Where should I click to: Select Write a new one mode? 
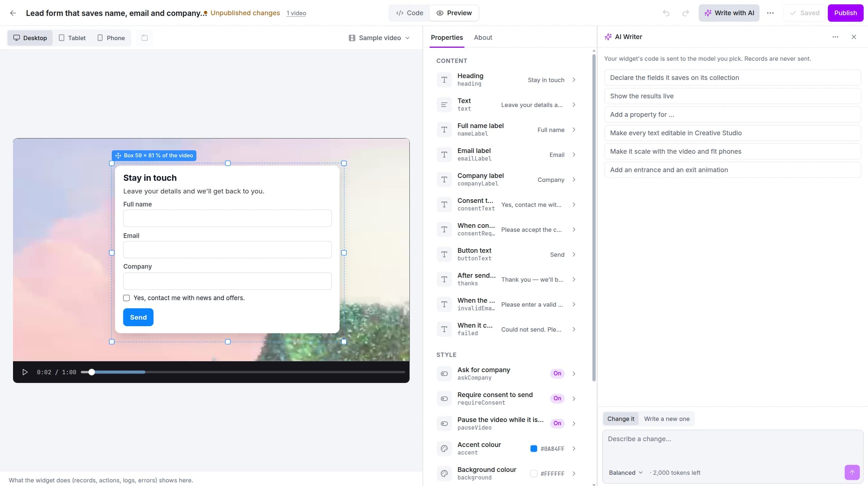click(667, 419)
